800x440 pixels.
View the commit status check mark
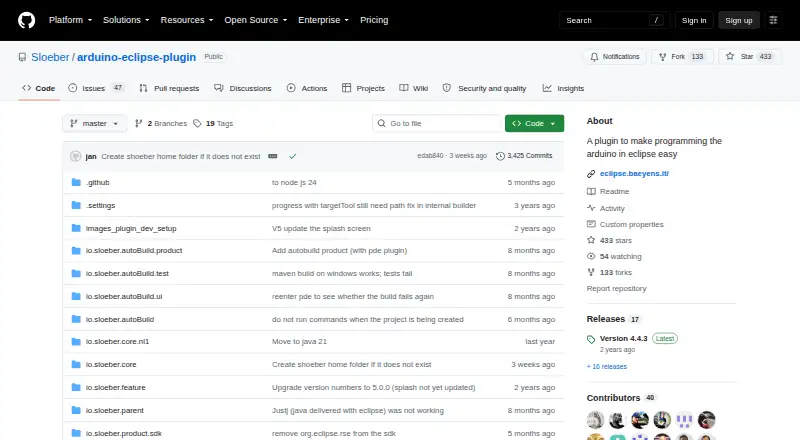coord(292,156)
